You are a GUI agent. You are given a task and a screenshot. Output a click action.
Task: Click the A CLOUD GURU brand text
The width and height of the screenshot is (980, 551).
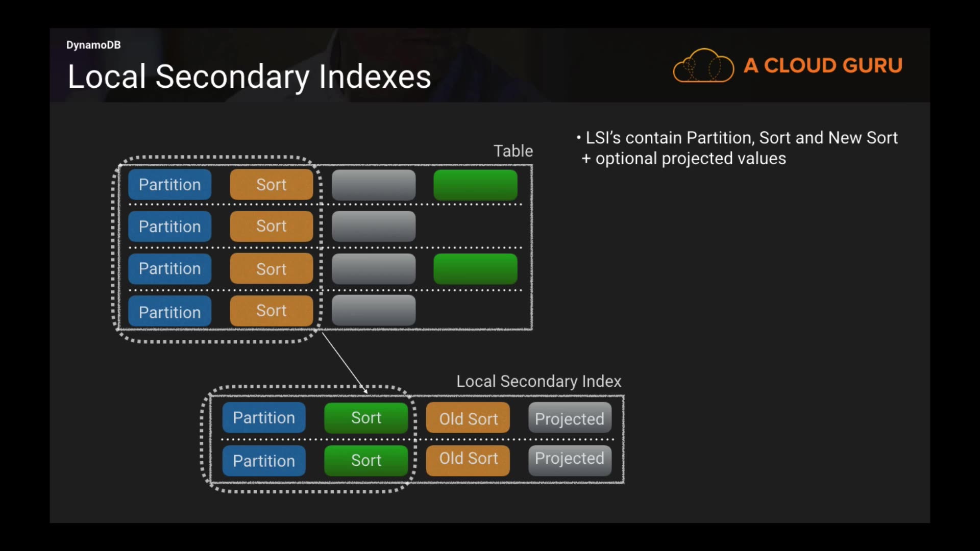point(823,65)
